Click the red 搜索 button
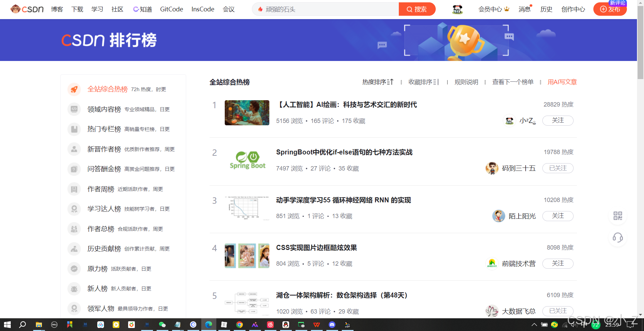 (417, 9)
